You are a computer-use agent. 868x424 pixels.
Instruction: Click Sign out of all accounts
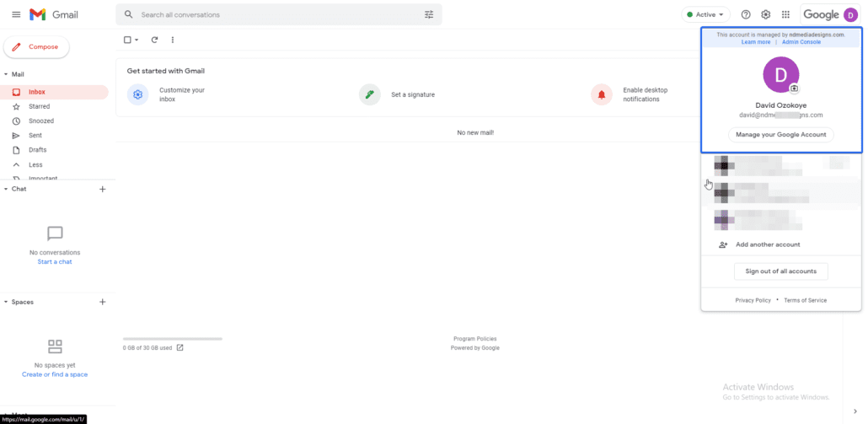pyautogui.click(x=780, y=271)
